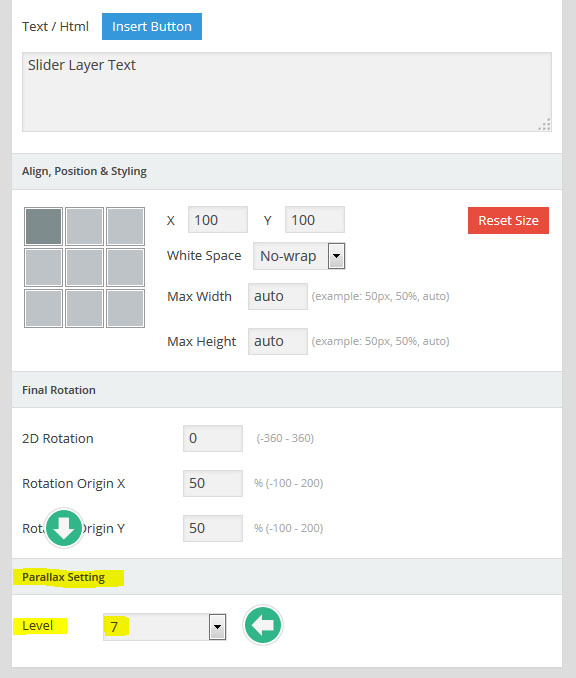Screen dimensions: 576x678
Task: Select center alignment grid cell
Action: pyautogui.click(x=84, y=267)
